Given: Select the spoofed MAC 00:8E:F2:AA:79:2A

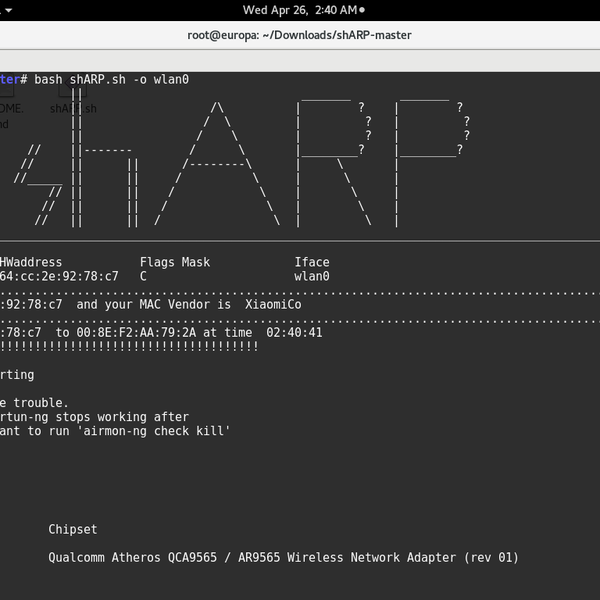Looking at the screenshot, I should 136,333.
